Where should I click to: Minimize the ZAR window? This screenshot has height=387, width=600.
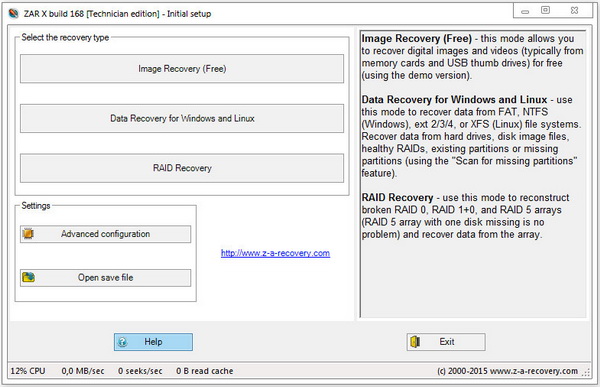click(525, 11)
